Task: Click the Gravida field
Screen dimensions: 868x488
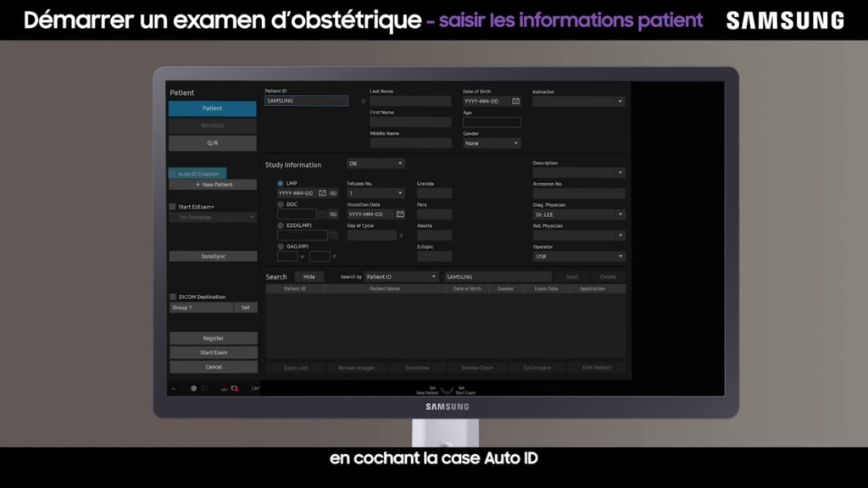Action: (x=434, y=193)
